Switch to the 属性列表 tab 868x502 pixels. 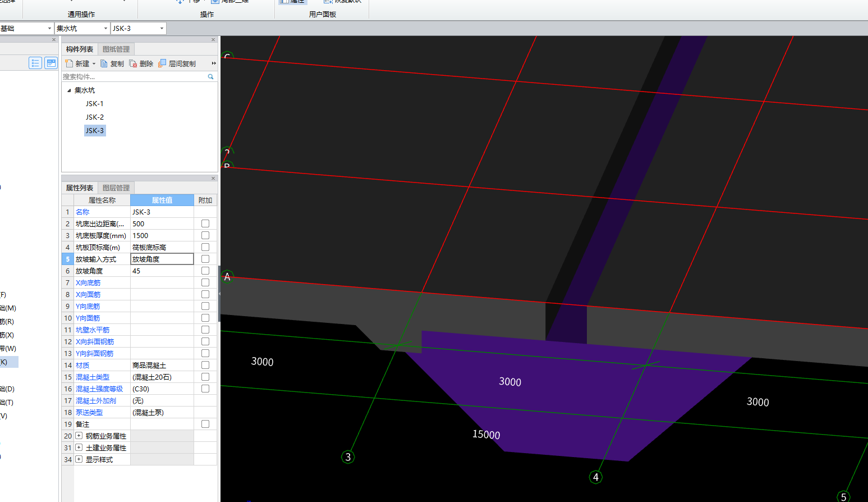click(80, 188)
